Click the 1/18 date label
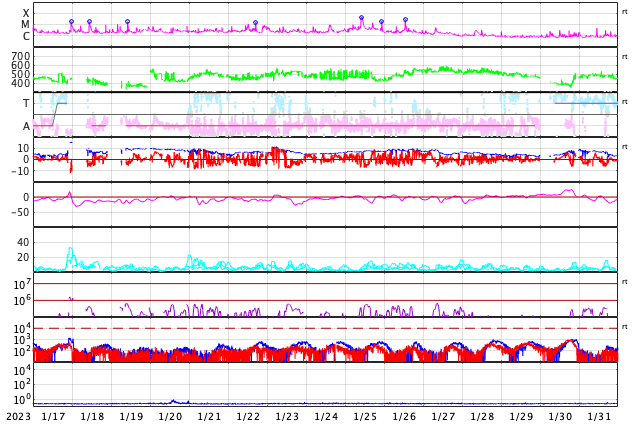 tap(92, 416)
